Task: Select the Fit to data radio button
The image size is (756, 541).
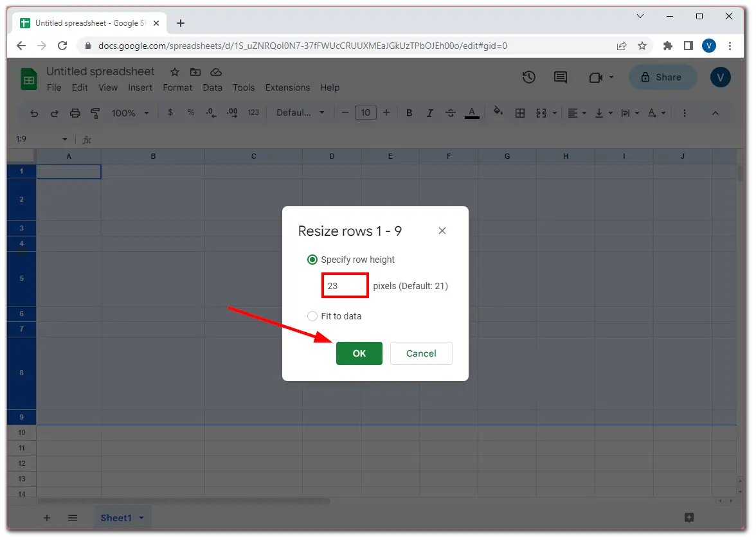Action: (312, 316)
